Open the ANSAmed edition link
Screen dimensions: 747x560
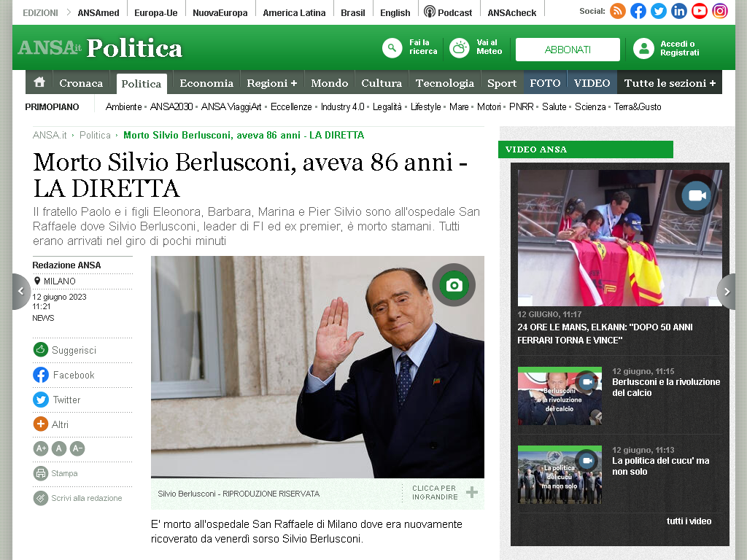[x=98, y=13]
